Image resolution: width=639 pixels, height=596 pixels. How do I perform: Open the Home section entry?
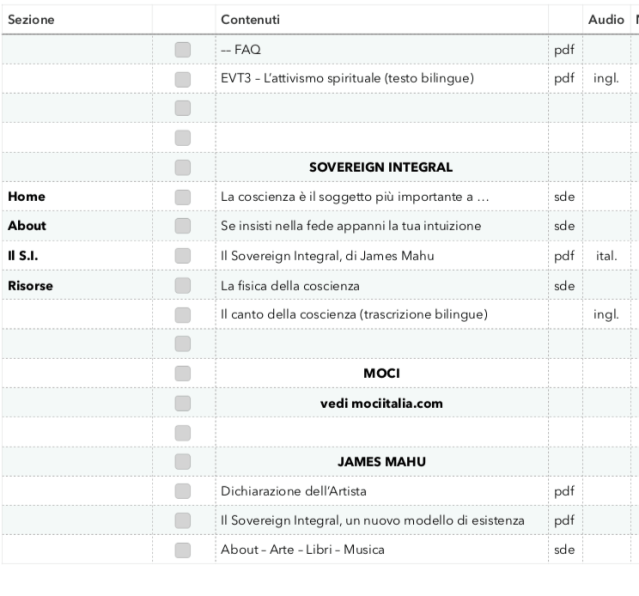(x=27, y=197)
